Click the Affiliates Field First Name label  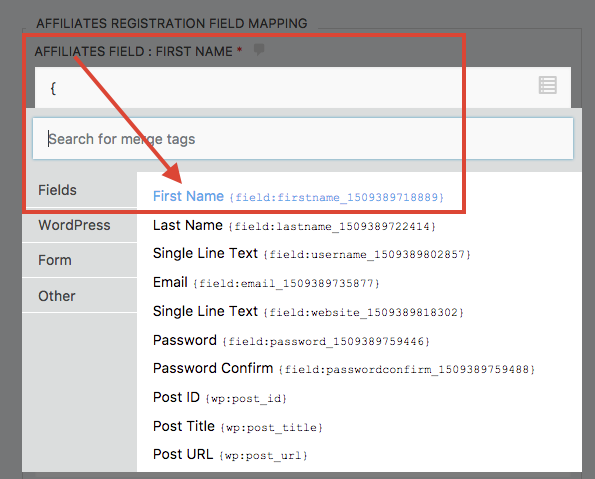click(134, 51)
